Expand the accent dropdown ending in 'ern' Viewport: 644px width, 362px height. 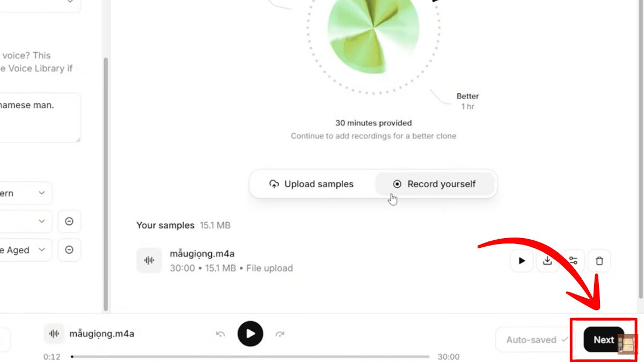point(26,193)
